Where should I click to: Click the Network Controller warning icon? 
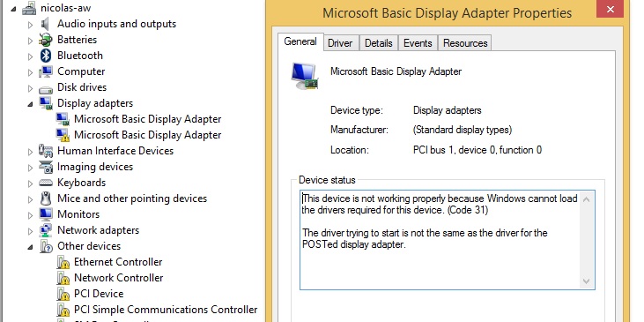63,278
